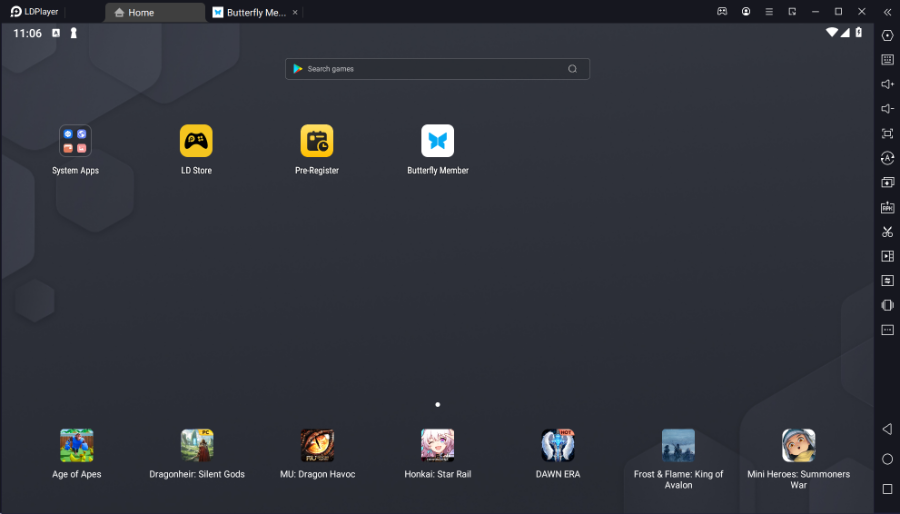
Task: Launch MU: Dragon Havoc
Action: pyautogui.click(x=317, y=445)
